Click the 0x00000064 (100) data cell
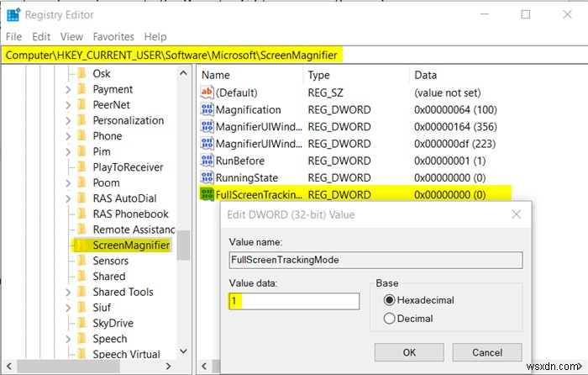Viewport: 588px width, 375px height. click(x=455, y=109)
